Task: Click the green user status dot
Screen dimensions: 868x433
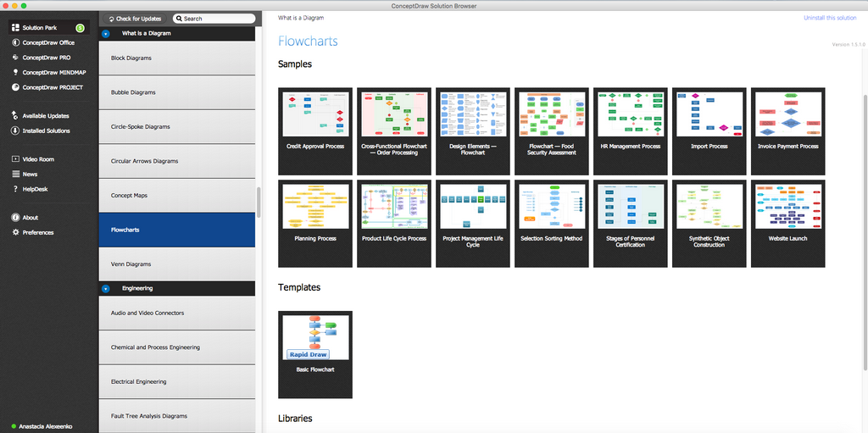Action: 14,427
